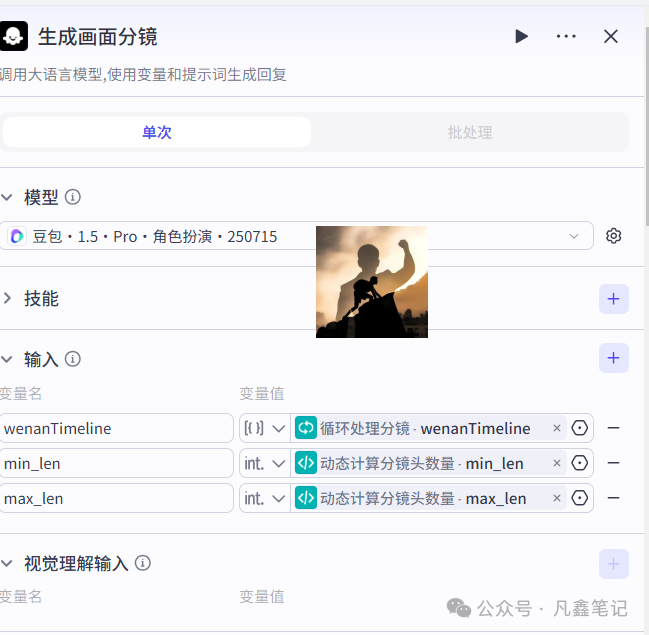Switch to the 单次 tab
The image size is (649, 635).
point(156,132)
